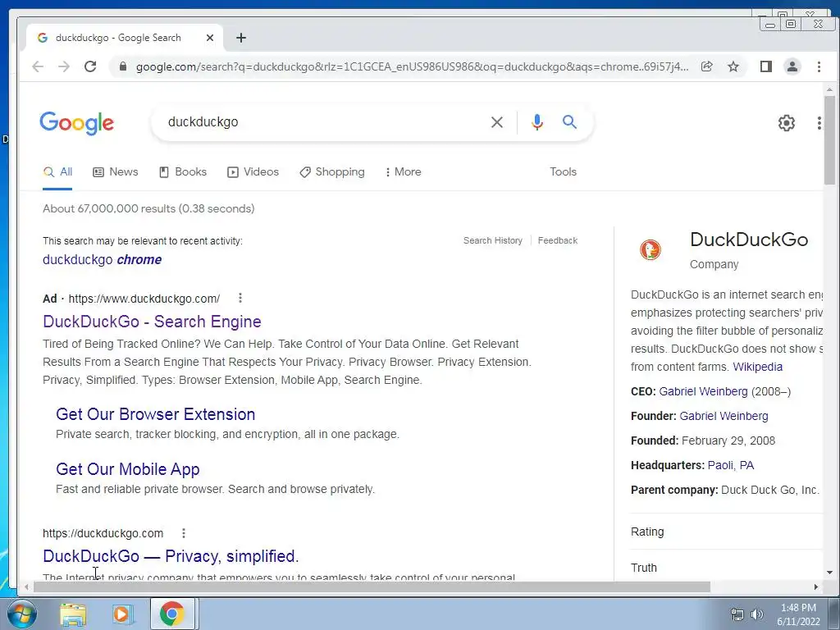Reload the page with the refresh icon
The image size is (840, 630).
click(90, 66)
